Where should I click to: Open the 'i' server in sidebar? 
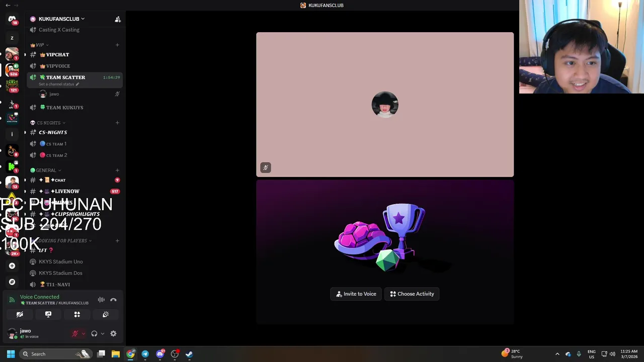point(12,134)
